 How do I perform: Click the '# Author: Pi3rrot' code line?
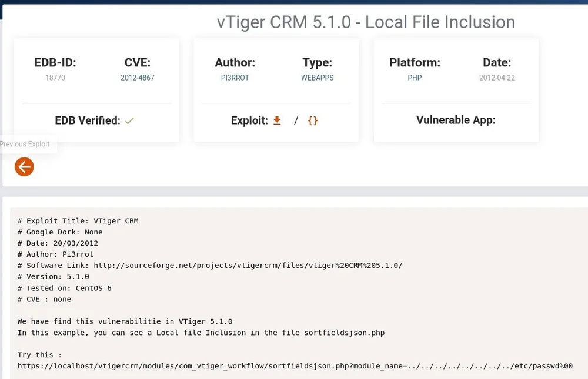click(x=55, y=254)
